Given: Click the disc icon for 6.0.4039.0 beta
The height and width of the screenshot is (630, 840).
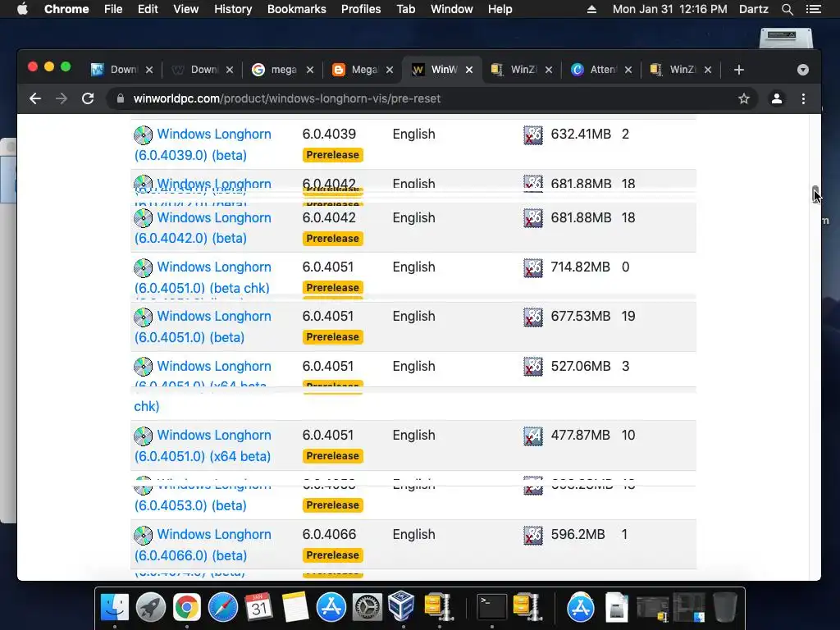Looking at the screenshot, I should (x=143, y=135).
